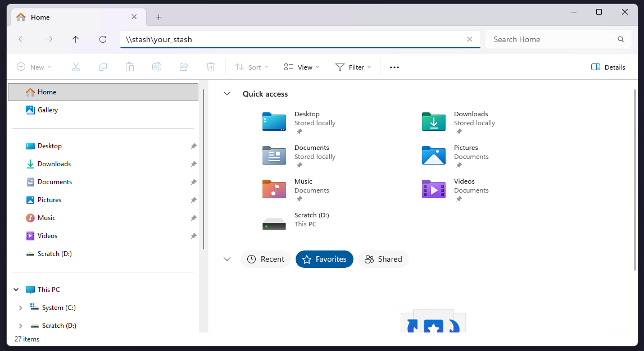Image resolution: width=644 pixels, height=351 pixels.
Task: Open the Videos folder in Quick access
Action: (433, 189)
